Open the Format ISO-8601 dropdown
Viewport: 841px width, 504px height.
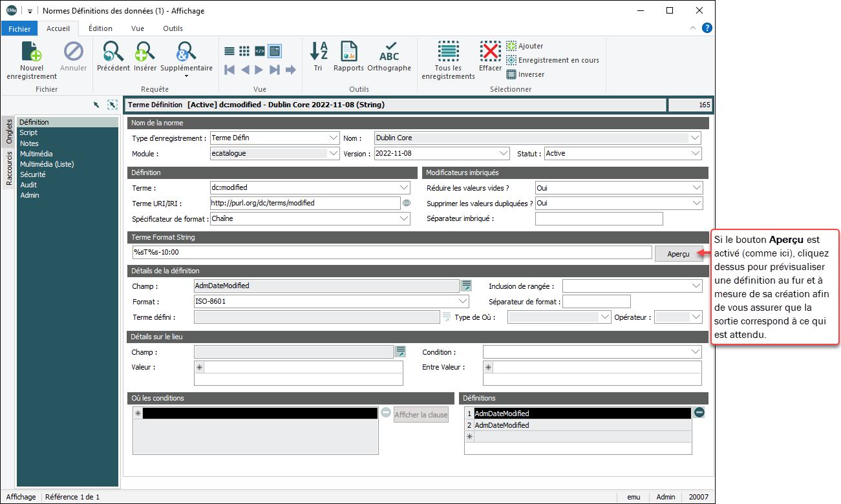click(462, 302)
